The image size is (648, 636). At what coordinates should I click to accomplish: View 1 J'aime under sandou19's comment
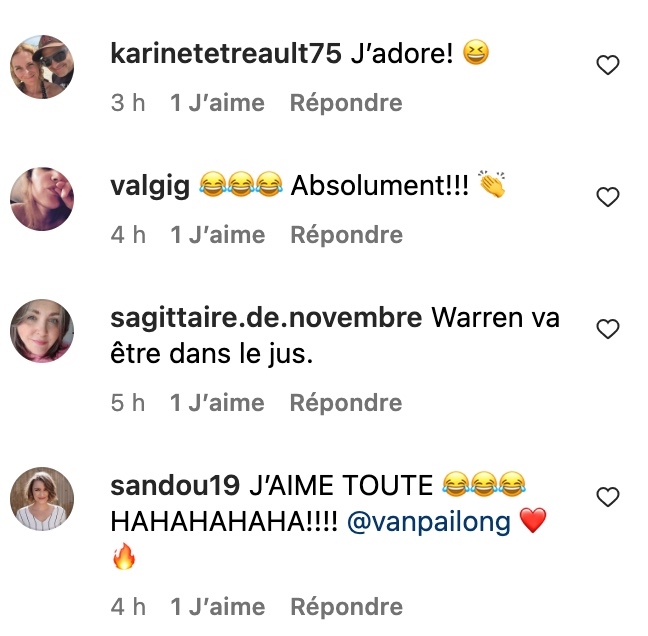coord(217,607)
